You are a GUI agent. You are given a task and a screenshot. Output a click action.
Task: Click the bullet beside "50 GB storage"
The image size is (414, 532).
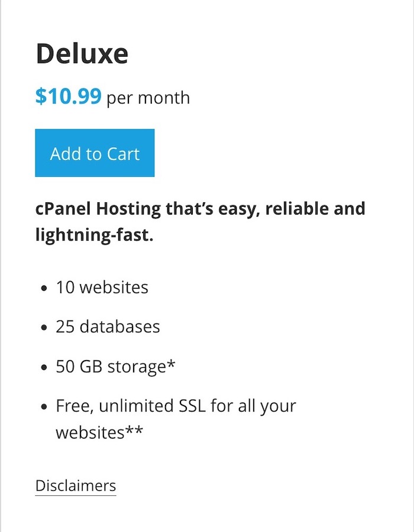click(44, 367)
